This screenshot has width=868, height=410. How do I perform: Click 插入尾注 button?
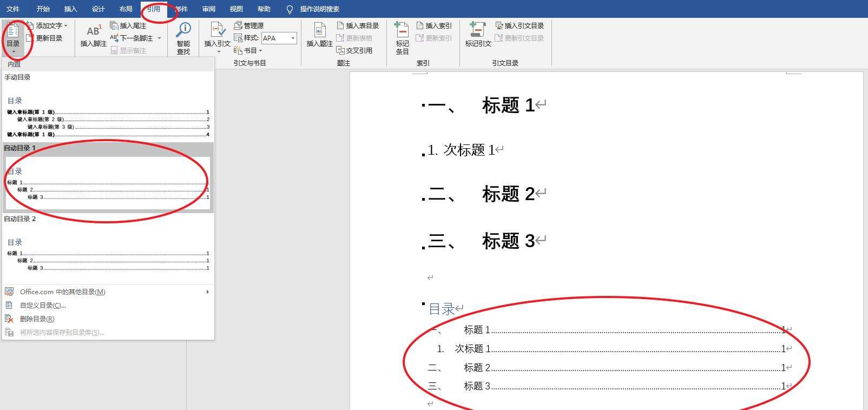[x=128, y=25]
